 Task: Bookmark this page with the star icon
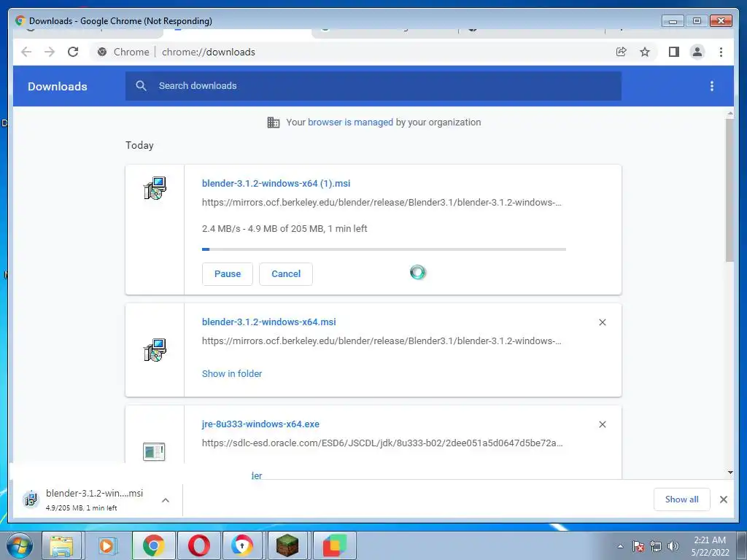click(x=645, y=52)
